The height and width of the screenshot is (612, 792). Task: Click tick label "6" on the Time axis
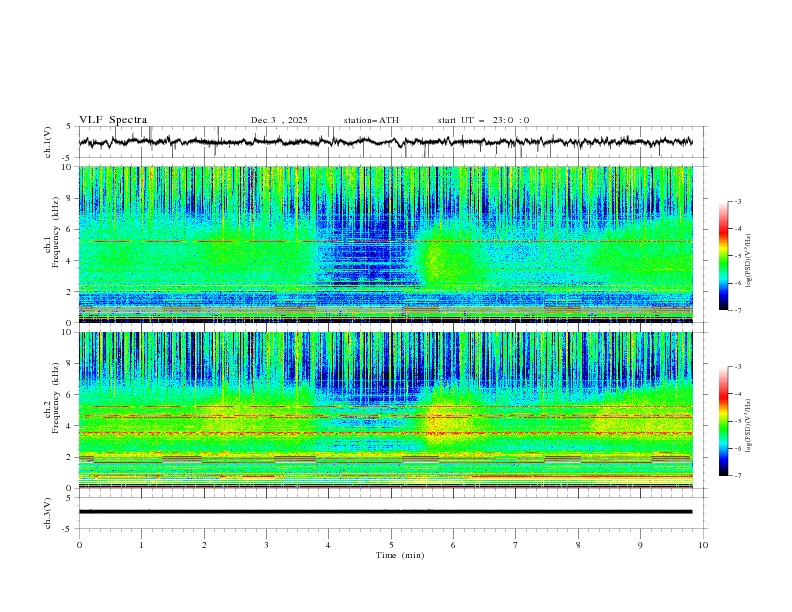pos(453,545)
